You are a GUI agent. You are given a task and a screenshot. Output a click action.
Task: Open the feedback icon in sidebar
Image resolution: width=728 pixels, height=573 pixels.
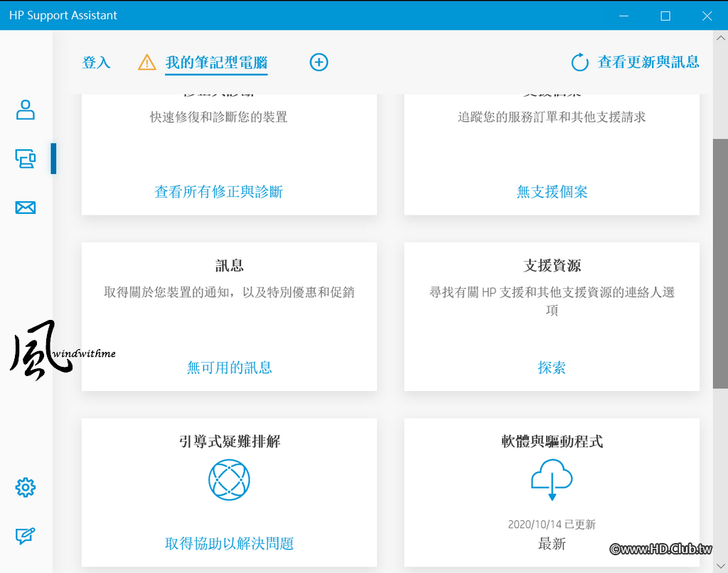click(26, 536)
